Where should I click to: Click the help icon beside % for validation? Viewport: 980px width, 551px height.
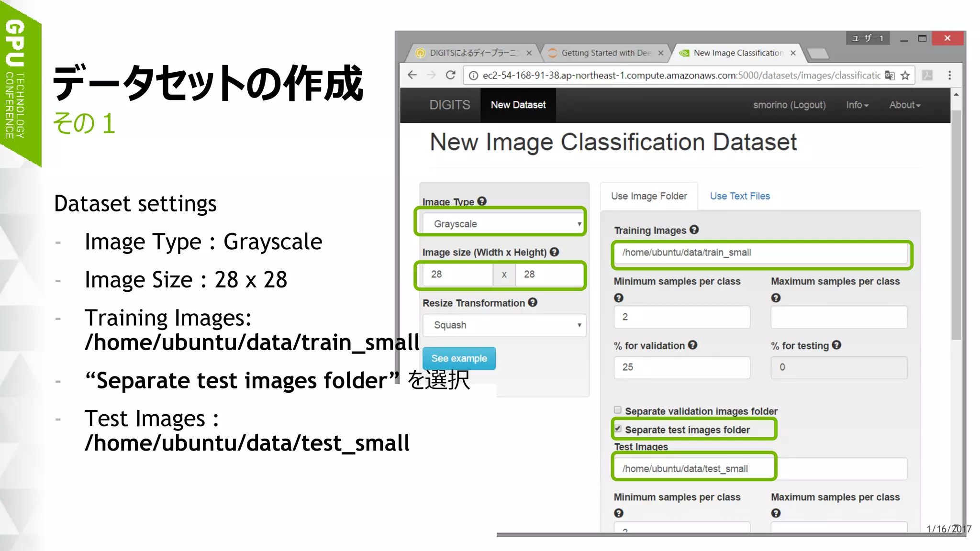(692, 345)
